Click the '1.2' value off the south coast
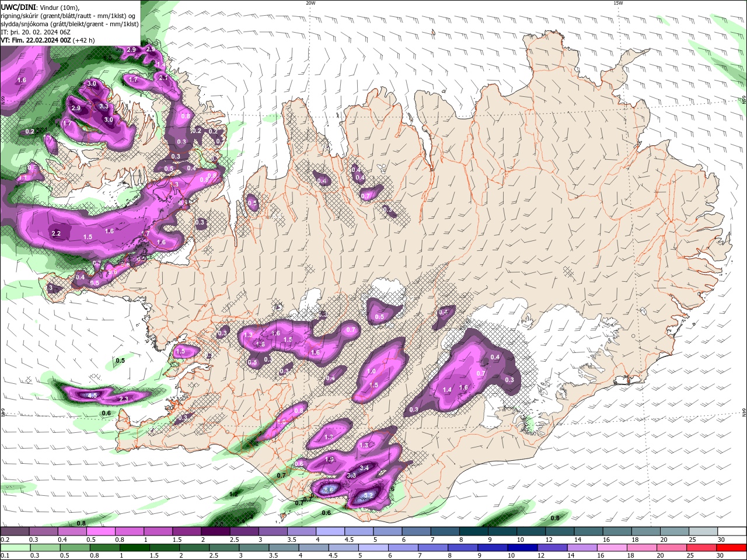747x560 pixels. click(x=233, y=494)
